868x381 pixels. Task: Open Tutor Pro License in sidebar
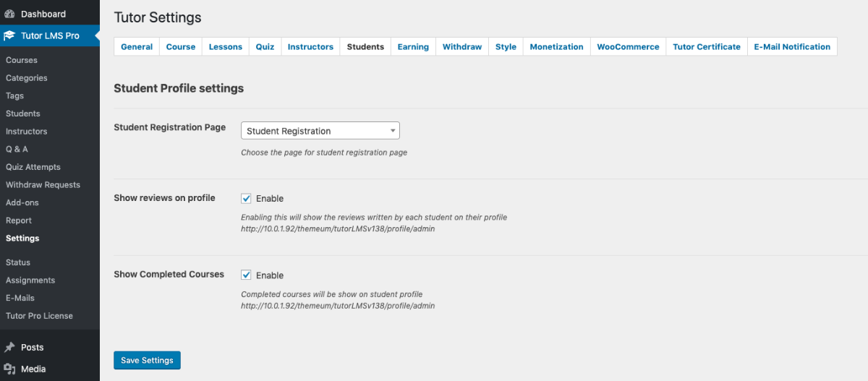(x=39, y=316)
